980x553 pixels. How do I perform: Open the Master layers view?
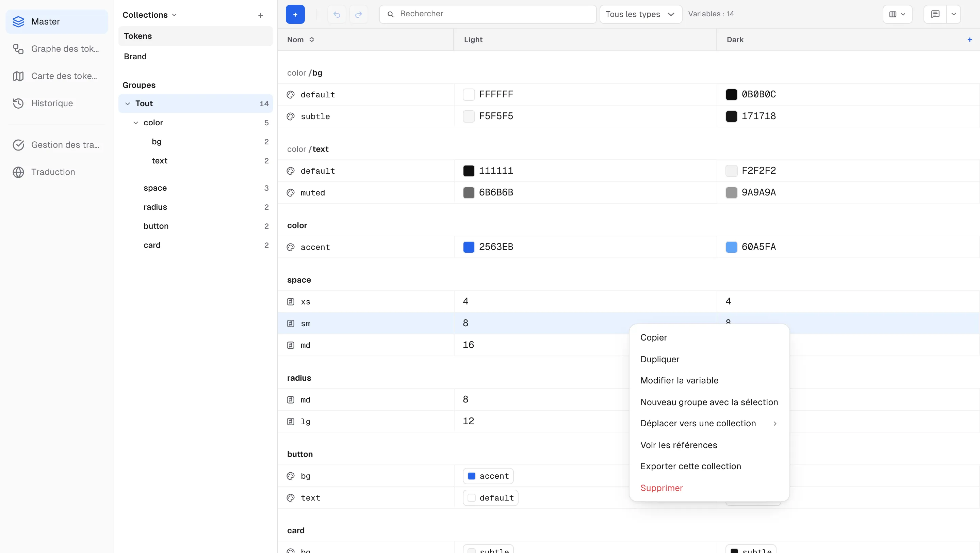[57, 22]
